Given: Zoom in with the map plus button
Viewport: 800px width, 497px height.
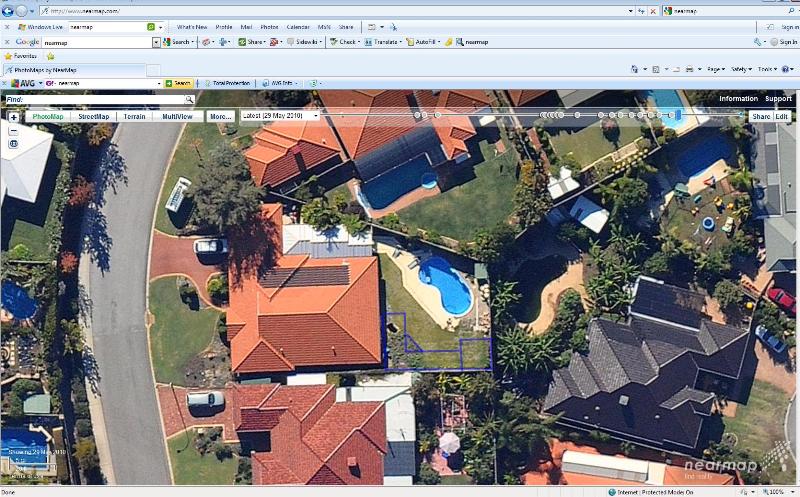Looking at the screenshot, I should tap(14, 117).
